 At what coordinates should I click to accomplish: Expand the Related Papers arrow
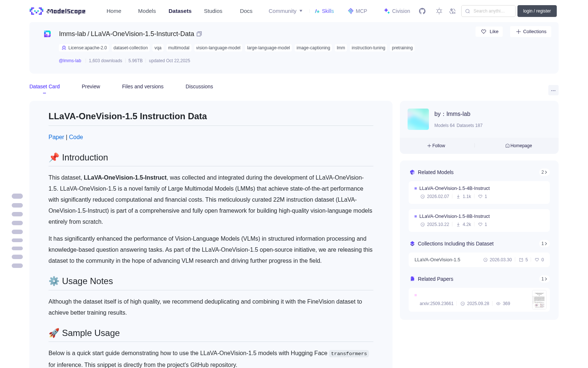pos(544,279)
